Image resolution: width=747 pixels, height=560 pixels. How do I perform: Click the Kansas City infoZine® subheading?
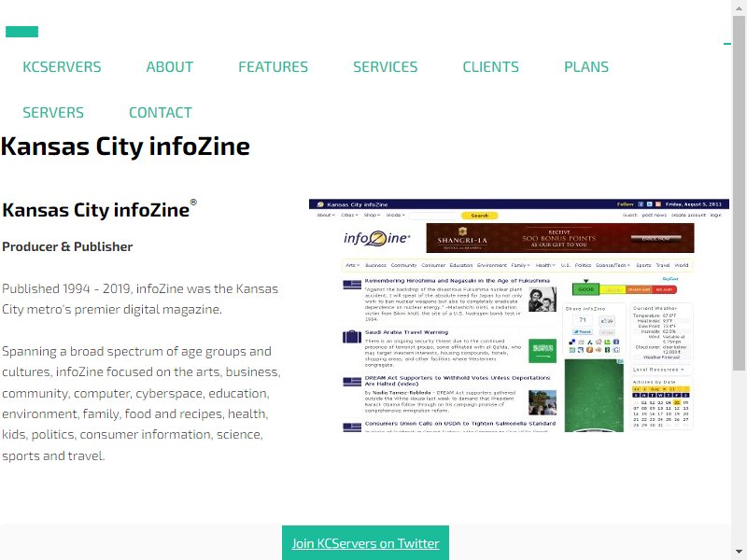[99, 209]
